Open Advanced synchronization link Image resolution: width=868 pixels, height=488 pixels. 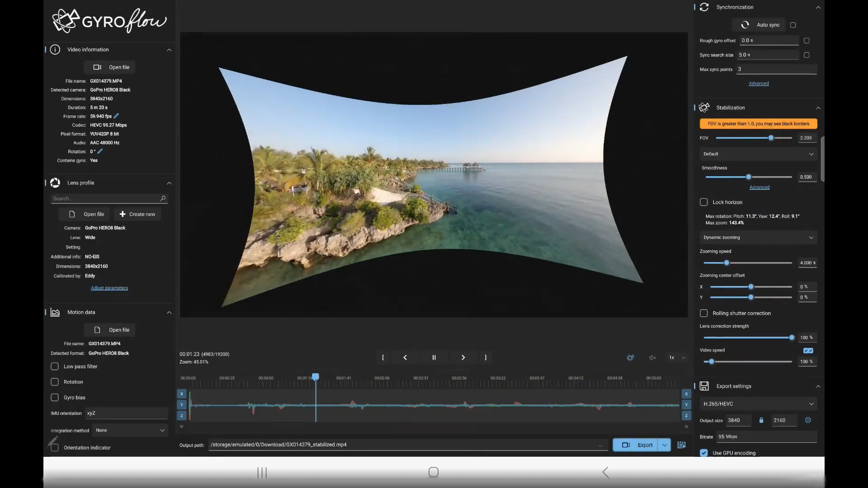pyautogui.click(x=759, y=84)
